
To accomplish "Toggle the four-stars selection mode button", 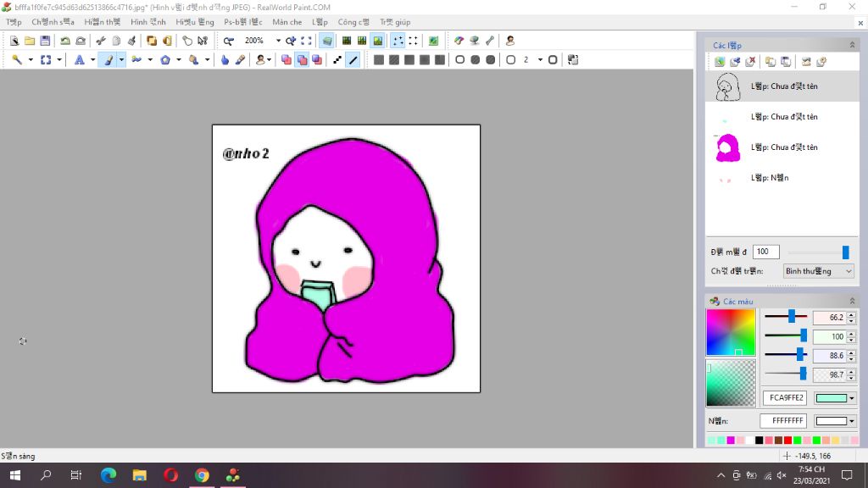I will tap(398, 41).
